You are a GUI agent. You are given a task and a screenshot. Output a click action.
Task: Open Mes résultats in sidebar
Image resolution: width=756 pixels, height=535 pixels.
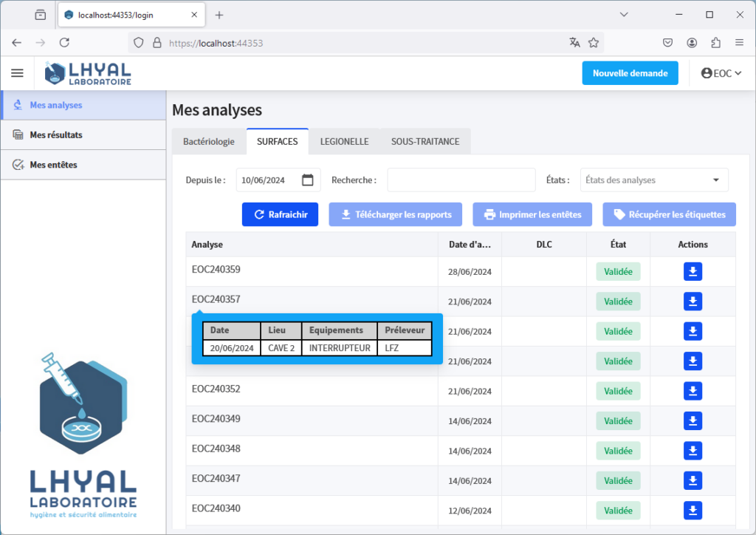[84, 135]
